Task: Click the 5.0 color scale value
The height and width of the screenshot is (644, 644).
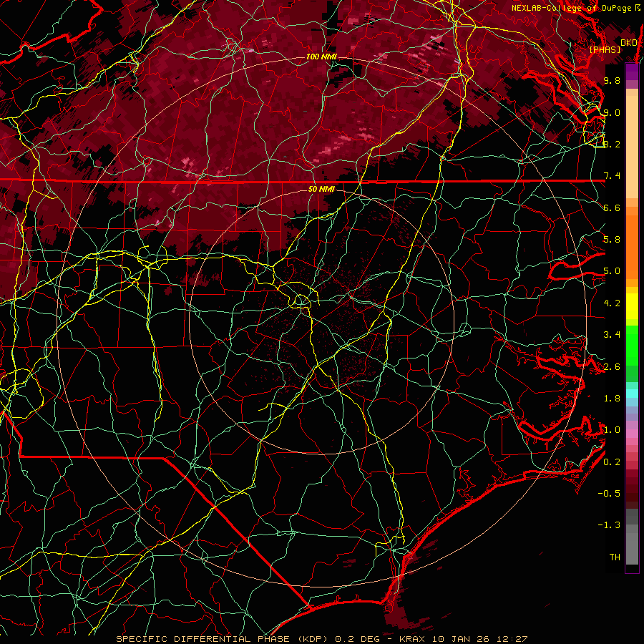Action: tap(612, 271)
